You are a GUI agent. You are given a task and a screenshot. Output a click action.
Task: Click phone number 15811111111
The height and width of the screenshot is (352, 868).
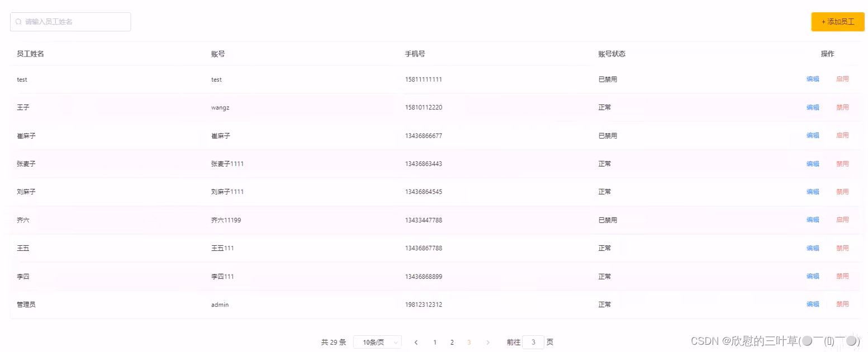coord(424,79)
